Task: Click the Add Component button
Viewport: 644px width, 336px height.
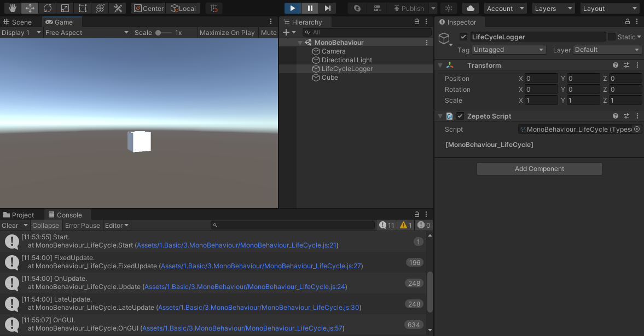Action: click(539, 169)
